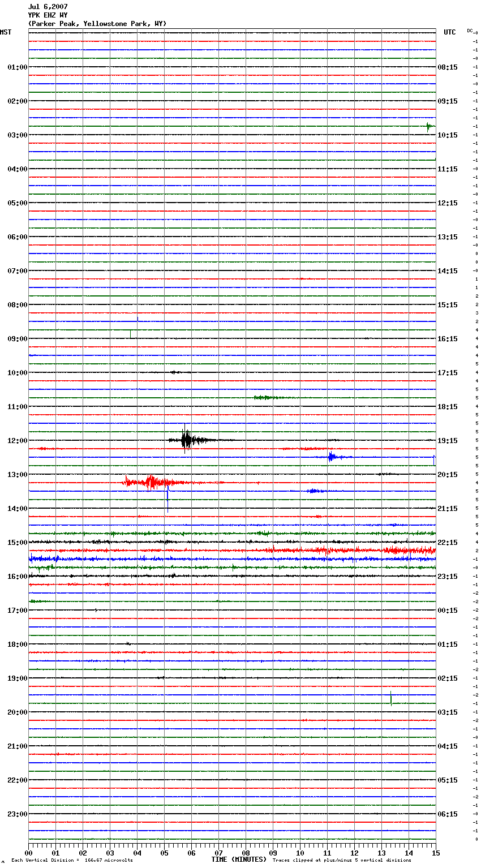Click the "MST" time zone label
Viewport: 481px width, 868px height.
click(6, 32)
